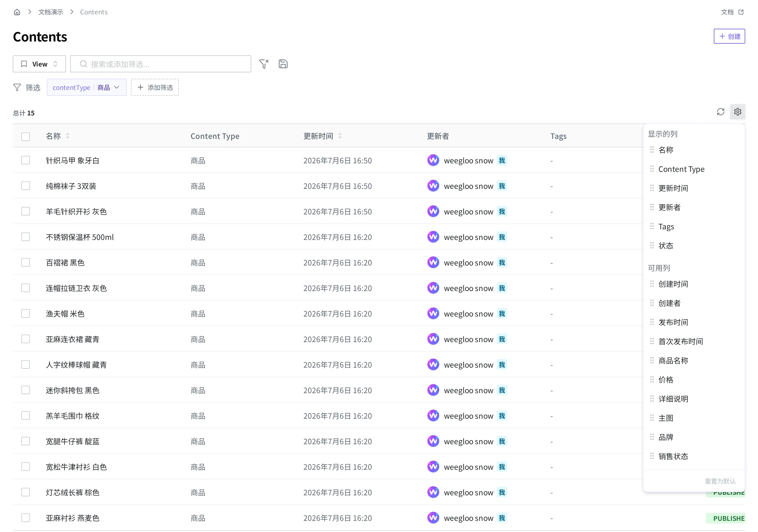Check the 迷你斜挎包 黑色 row
Viewport: 758px width, 532px height.
click(x=26, y=390)
